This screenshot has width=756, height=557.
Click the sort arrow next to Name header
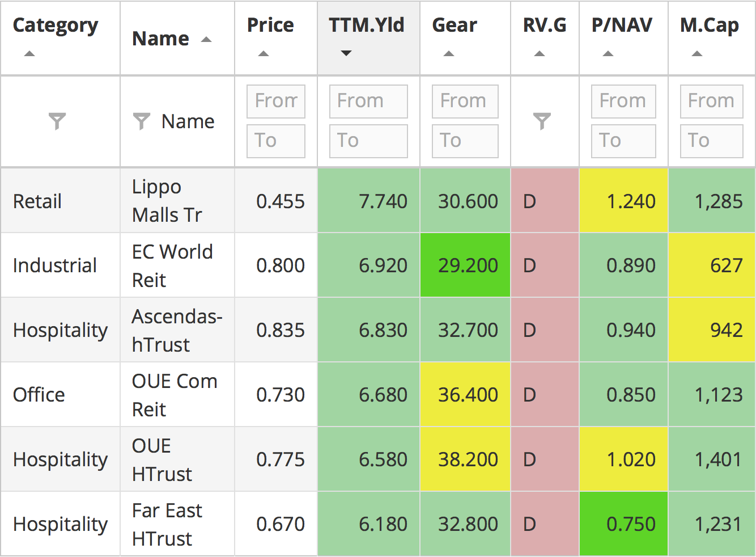click(206, 40)
